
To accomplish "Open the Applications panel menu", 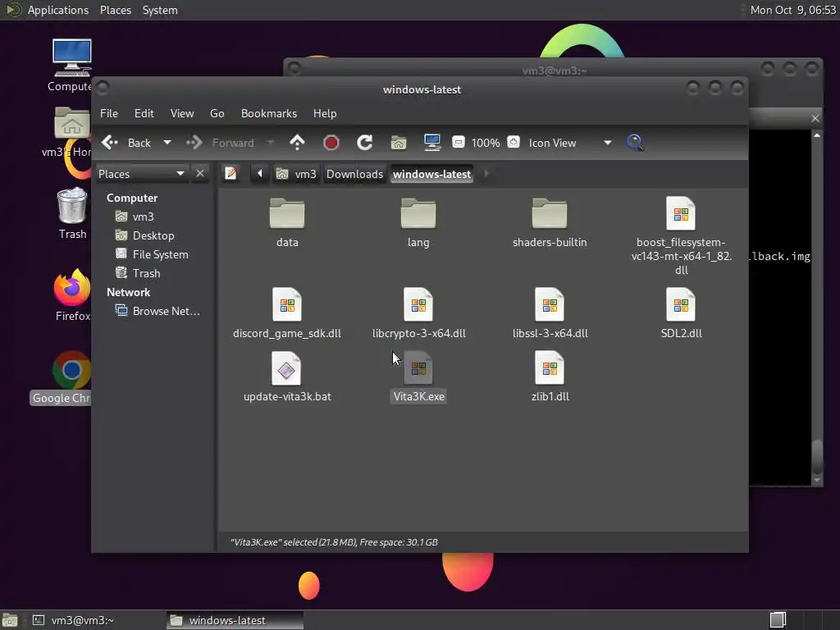I will click(58, 10).
